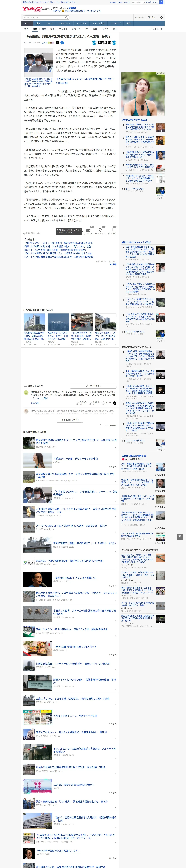Image resolution: width=186 pixels, height=868 pixels.
Task: Close the swimsuit banner ad
Action: [x=164, y=73]
